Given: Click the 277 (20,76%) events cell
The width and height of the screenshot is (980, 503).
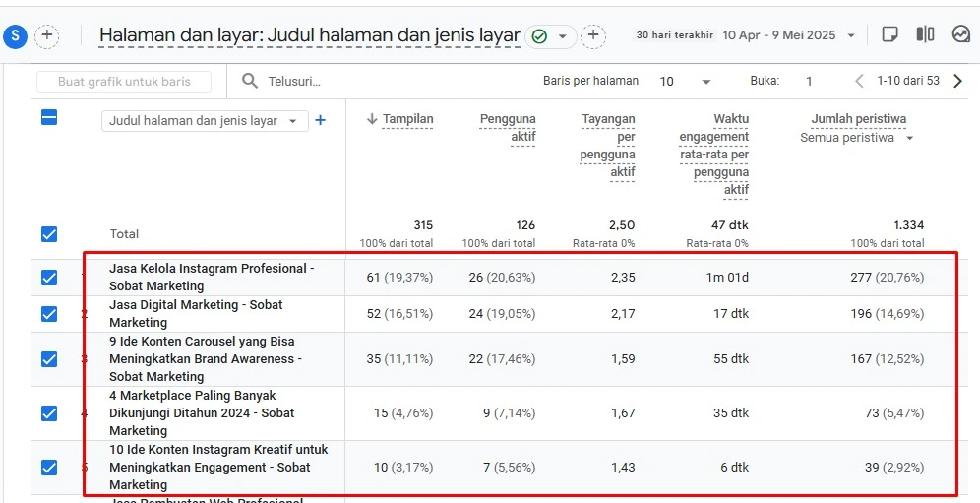Looking at the screenshot, I should [887, 278].
